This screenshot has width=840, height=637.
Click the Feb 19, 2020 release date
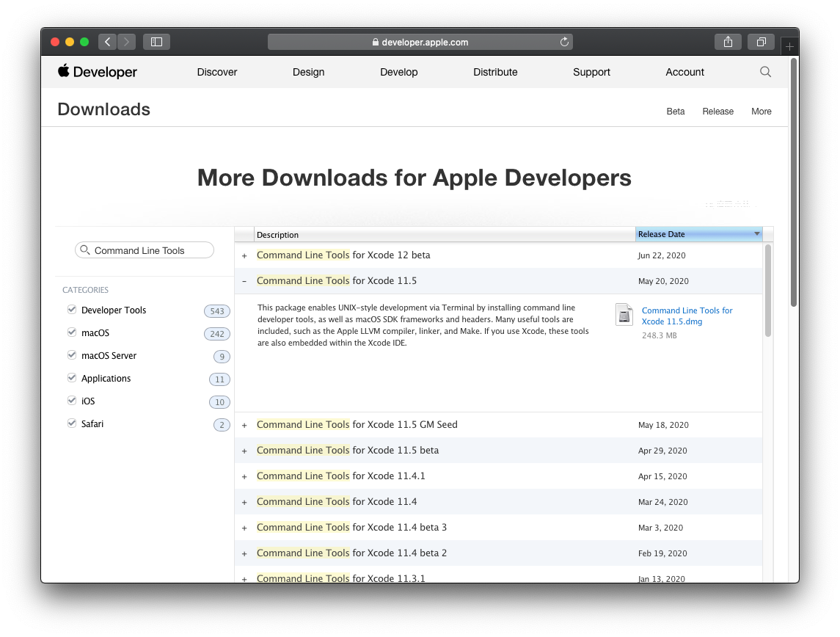tap(662, 553)
